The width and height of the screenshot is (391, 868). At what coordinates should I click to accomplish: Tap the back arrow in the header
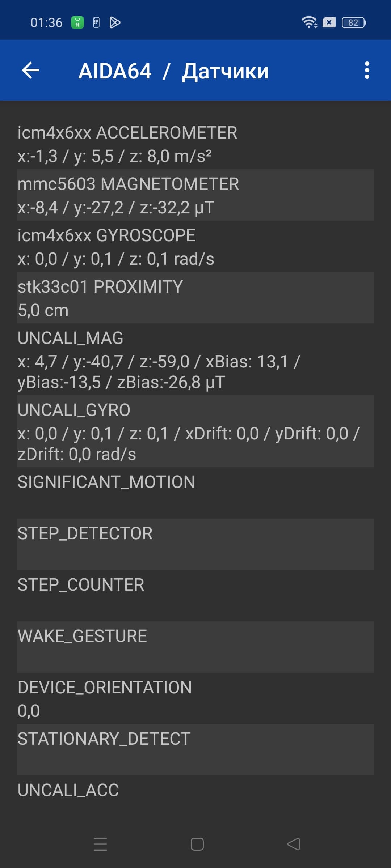click(30, 70)
